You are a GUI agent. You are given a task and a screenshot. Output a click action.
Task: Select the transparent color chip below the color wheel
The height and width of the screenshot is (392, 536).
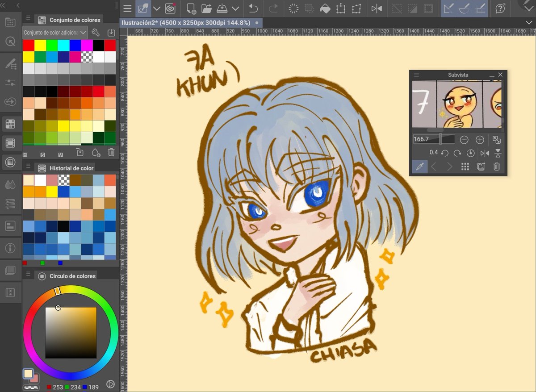(x=30, y=387)
